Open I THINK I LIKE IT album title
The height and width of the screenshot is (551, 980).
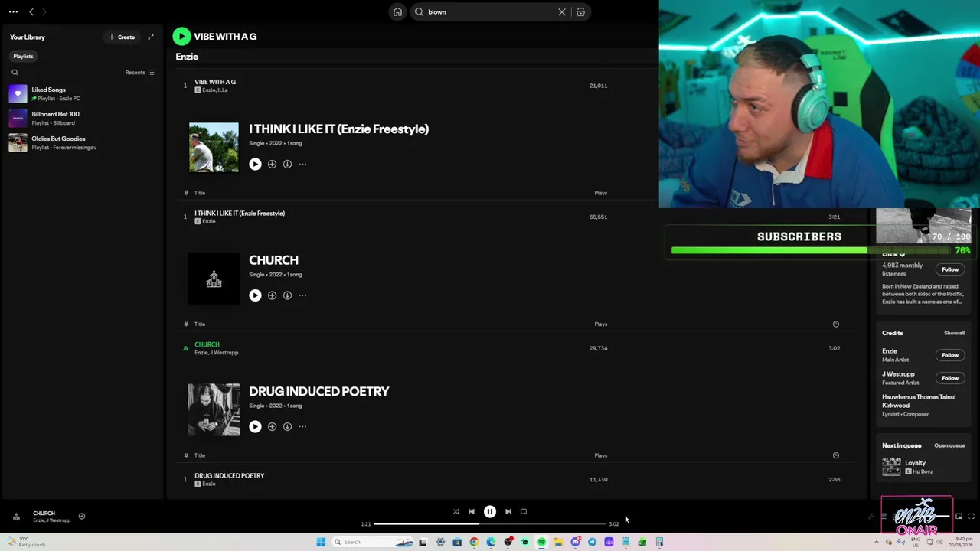click(x=338, y=129)
